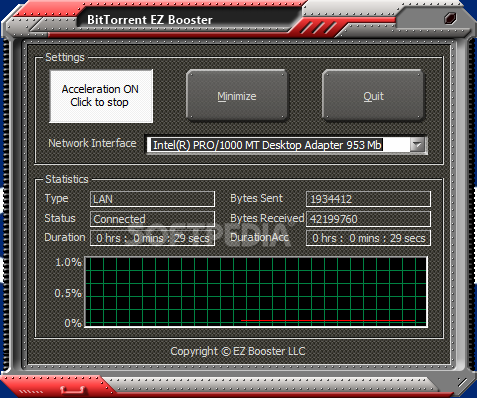Click the traffic usage graph
Image resolution: width=477 pixels, height=398 pixels.
[x=256, y=292]
